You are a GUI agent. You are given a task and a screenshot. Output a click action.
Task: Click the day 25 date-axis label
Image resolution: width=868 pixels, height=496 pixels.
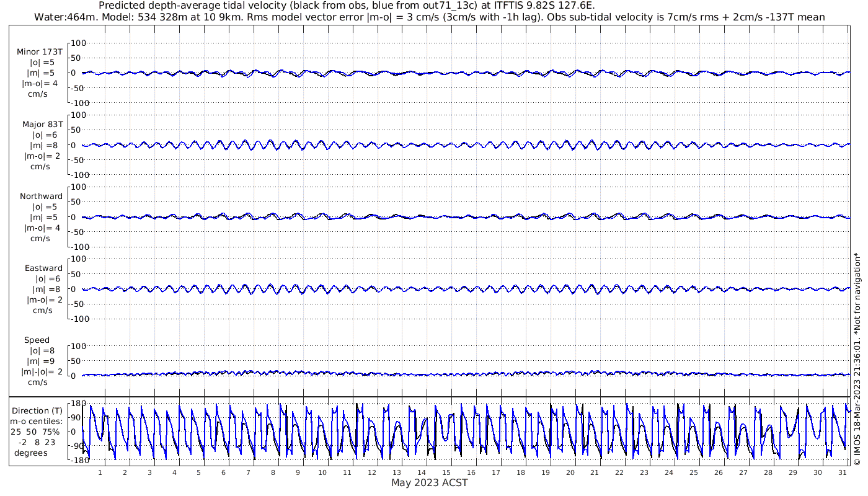pos(694,472)
